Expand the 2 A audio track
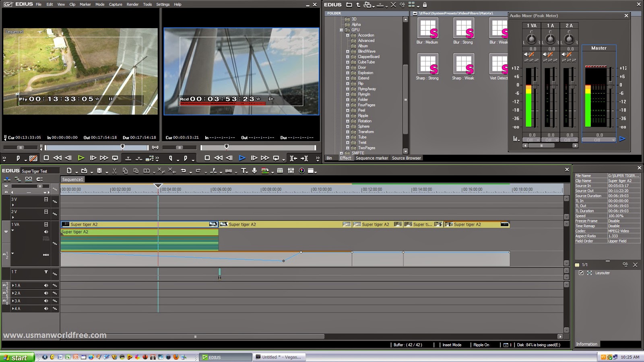Image resolution: width=644 pixels, height=362 pixels. pyautogui.click(x=13, y=293)
